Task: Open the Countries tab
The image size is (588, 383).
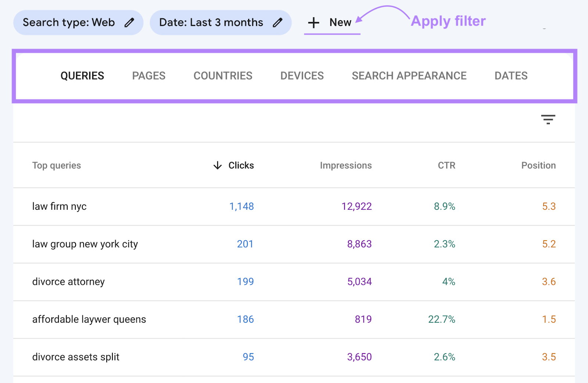Action: 223,76
